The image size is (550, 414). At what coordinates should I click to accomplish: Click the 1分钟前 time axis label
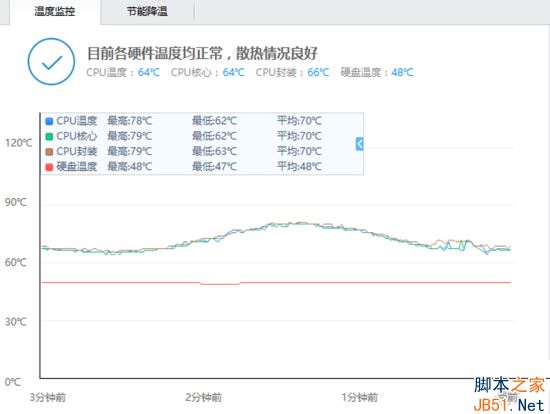pyautogui.click(x=360, y=398)
